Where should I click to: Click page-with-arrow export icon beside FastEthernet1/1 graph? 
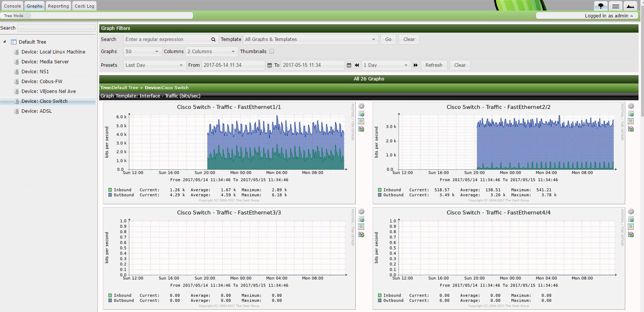coord(361,114)
